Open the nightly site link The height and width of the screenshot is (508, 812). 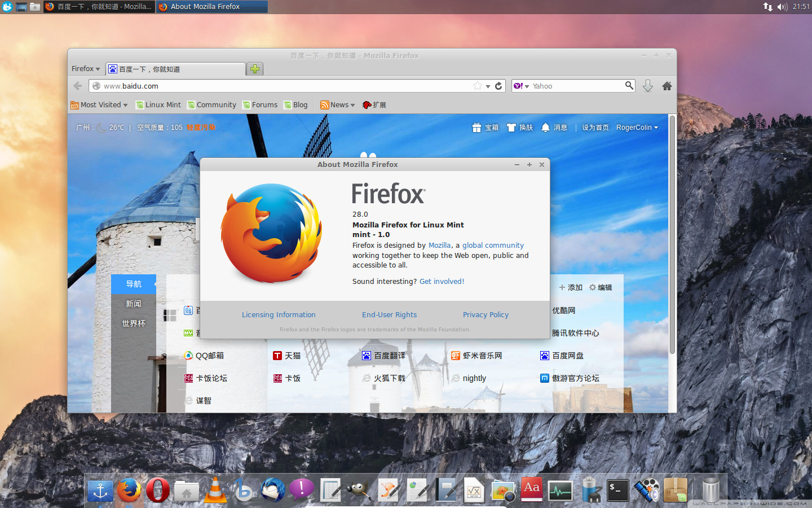[x=469, y=378]
